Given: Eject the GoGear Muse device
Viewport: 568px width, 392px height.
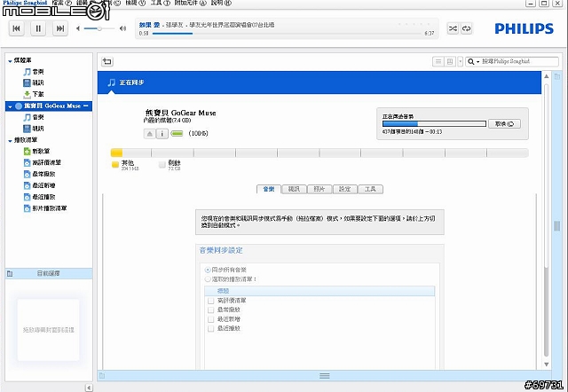Looking at the screenshot, I should click(150, 134).
